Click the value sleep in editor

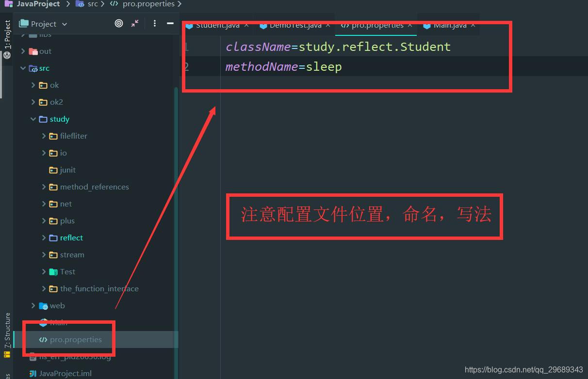point(324,66)
